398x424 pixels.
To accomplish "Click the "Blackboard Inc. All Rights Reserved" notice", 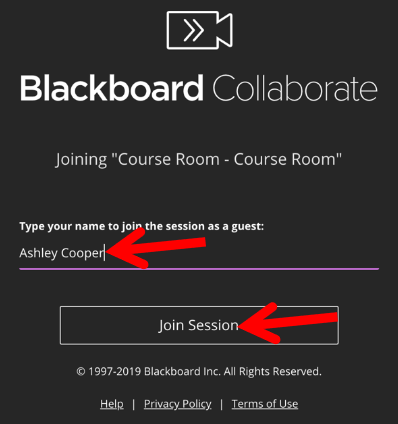I will tap(233, 371).
